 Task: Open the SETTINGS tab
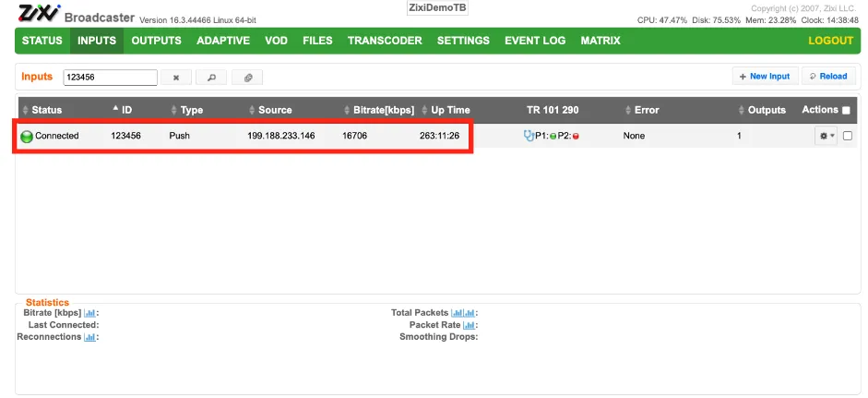point(463,41)
